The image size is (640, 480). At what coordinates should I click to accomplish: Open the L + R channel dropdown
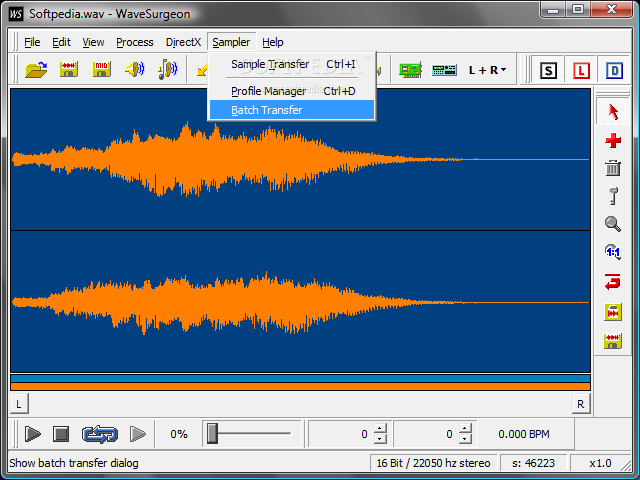(x=487, y=70)
